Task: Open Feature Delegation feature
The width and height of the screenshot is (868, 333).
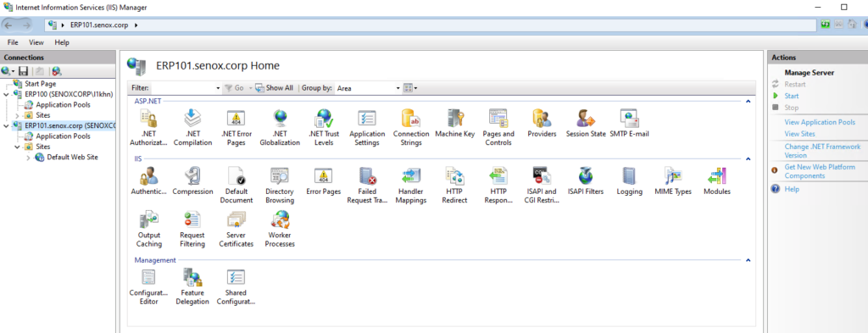Action: (x=192, y=286)
